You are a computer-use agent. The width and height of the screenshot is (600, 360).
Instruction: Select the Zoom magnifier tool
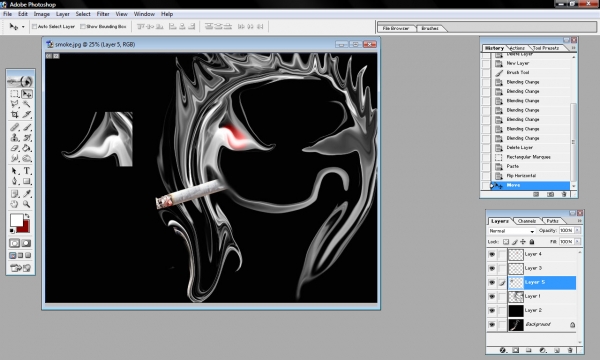tap(27, 204)
